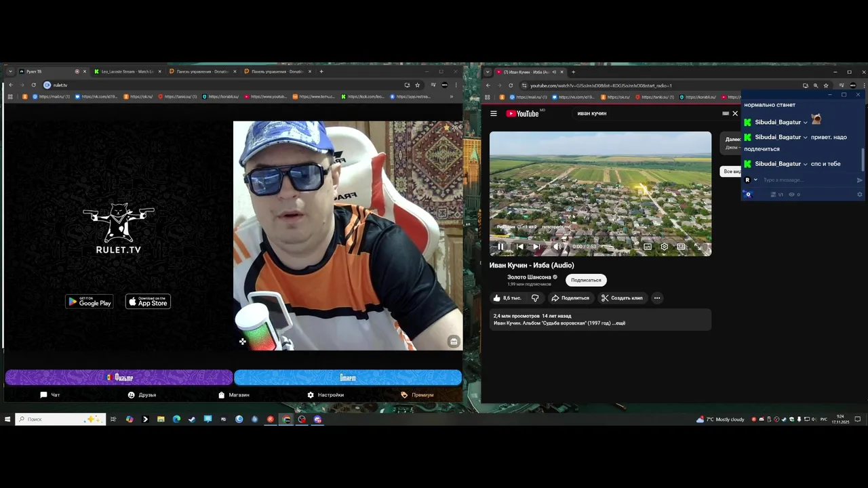Open the YouTube hamburger guide menu

[x=494, y=113]
